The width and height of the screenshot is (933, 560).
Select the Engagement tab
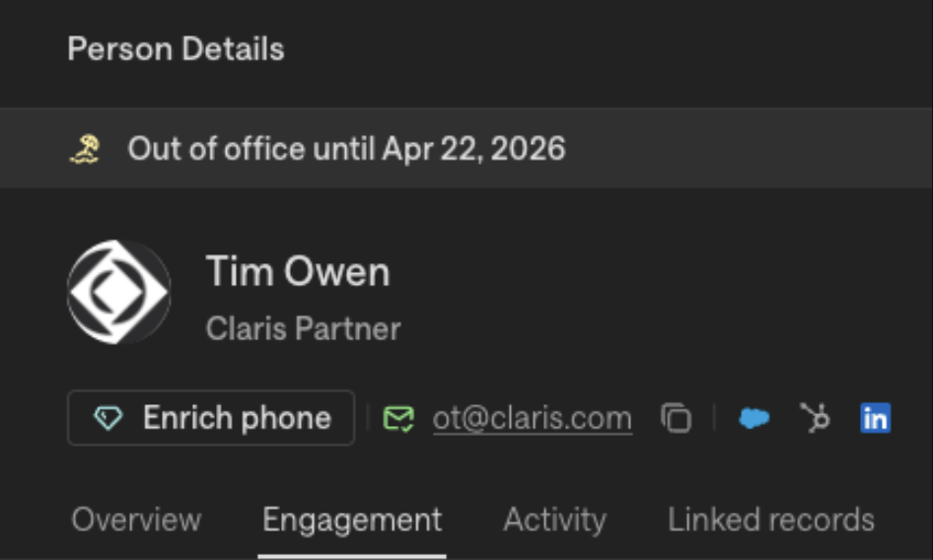tap(352, 520)
